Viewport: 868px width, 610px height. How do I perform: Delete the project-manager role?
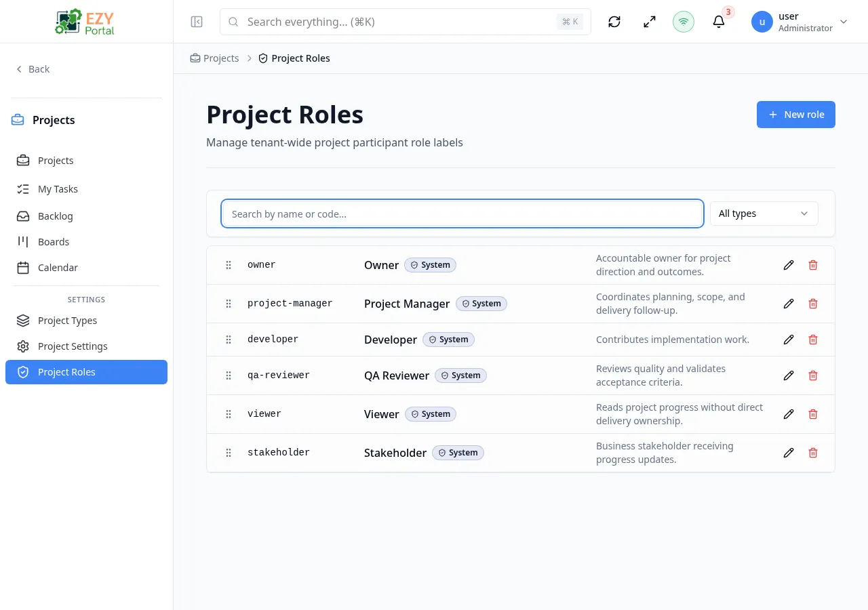pyautogui.click(x=813, y=304)
